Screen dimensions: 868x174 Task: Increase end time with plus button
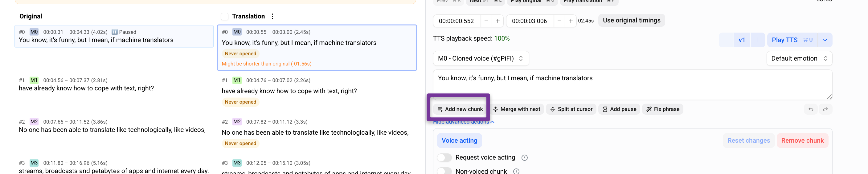pyautogui.click(x=571, y=21)
